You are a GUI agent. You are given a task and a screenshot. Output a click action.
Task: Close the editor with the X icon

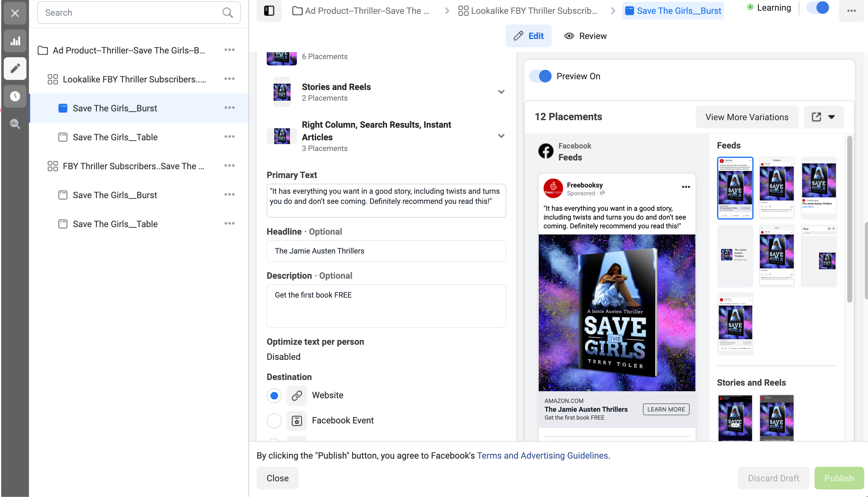15,13
